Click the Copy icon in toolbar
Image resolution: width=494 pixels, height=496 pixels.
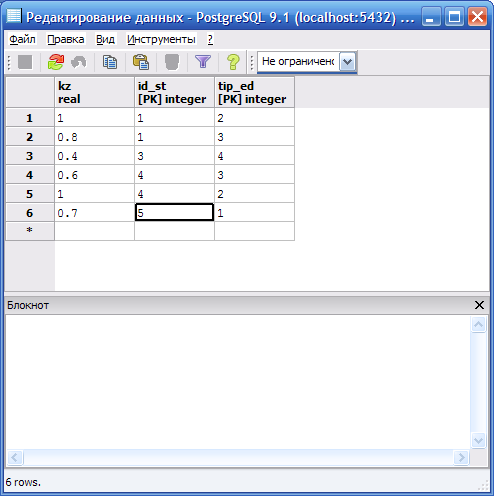pos(110,62)
